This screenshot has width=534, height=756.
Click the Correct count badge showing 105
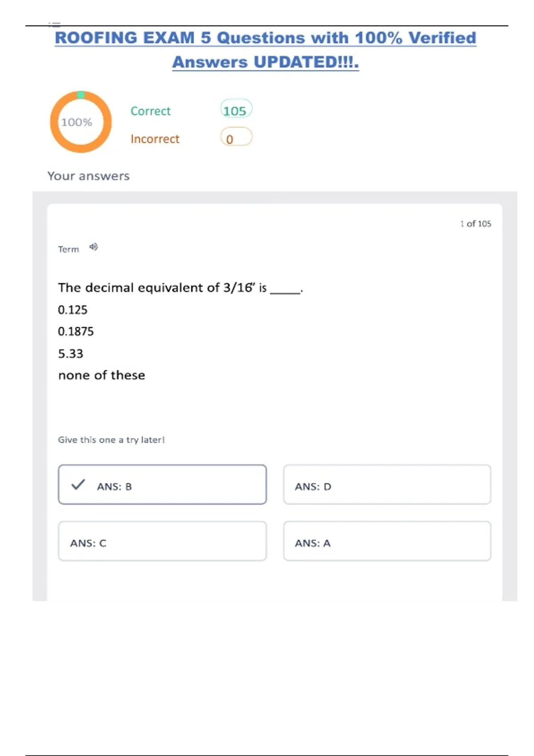click(236, 110)
